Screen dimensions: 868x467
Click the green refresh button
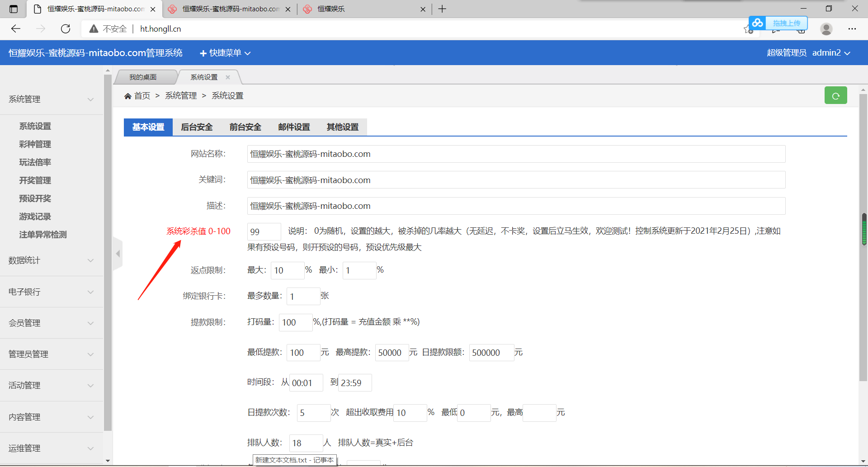coord(835,96)
